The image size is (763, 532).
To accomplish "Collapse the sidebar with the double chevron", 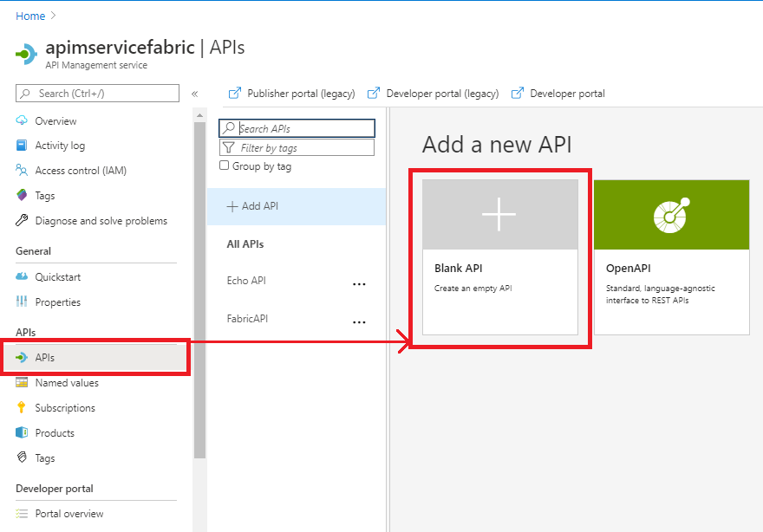I will (194, 94).
